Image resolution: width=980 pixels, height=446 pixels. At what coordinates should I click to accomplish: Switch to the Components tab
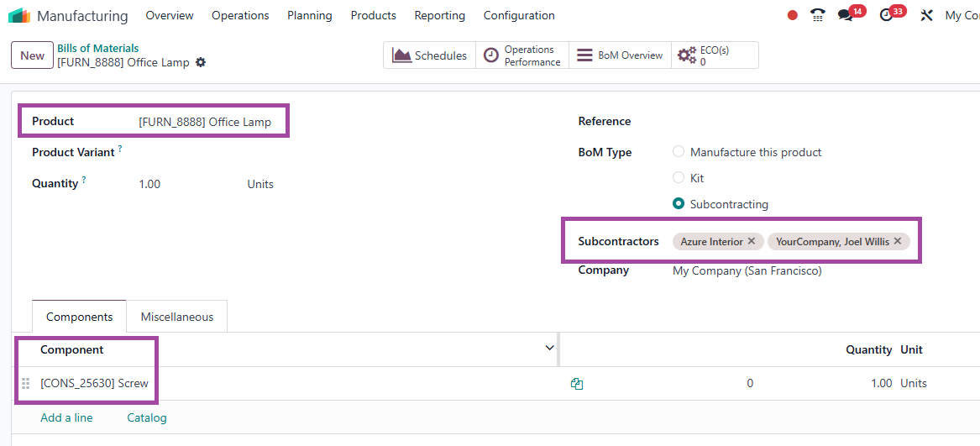click(80, 317)
